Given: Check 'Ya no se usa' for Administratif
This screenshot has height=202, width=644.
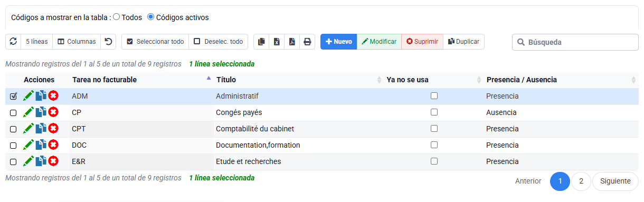Looking at the screenshot, I should pos(434,96).
